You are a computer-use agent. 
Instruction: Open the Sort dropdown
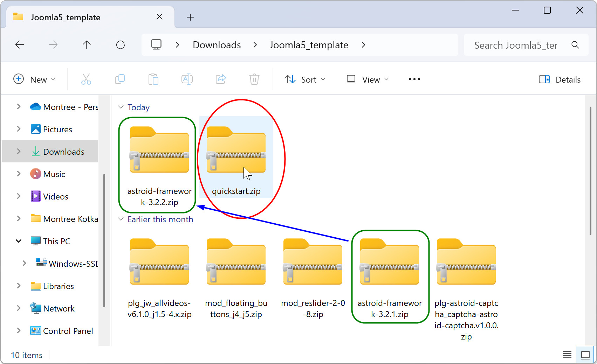(x=305, y=79)
